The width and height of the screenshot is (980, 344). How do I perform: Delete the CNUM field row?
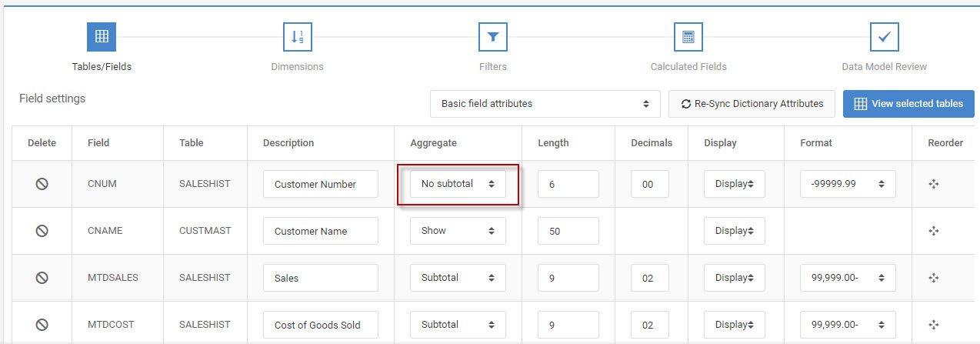coord(42,184)
